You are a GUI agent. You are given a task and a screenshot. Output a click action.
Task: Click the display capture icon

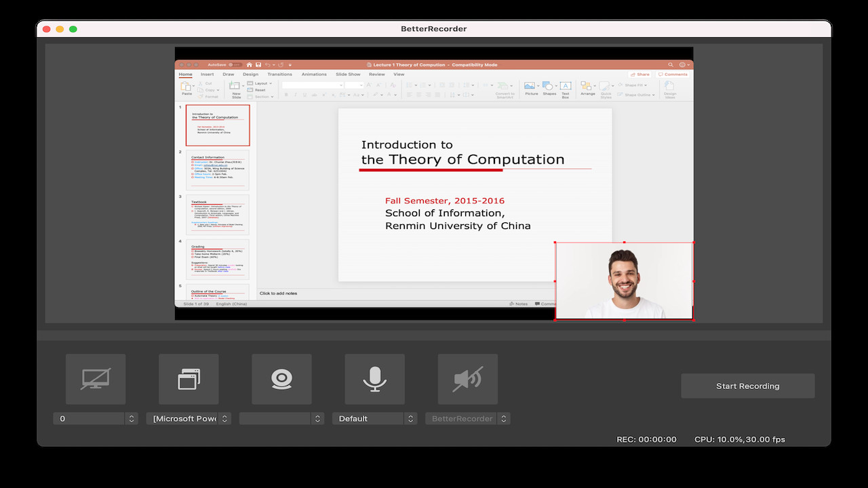[x=95, y=379]
